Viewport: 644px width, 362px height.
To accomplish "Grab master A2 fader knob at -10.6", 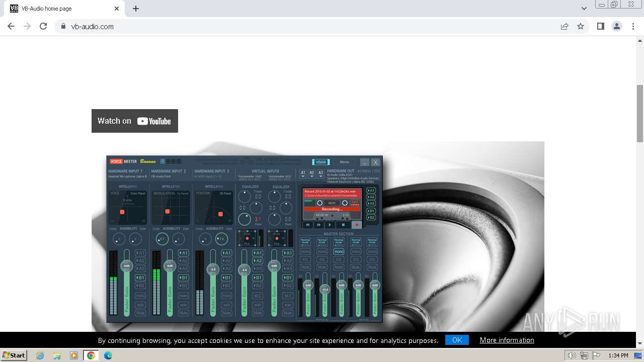I will coord(325,289).
